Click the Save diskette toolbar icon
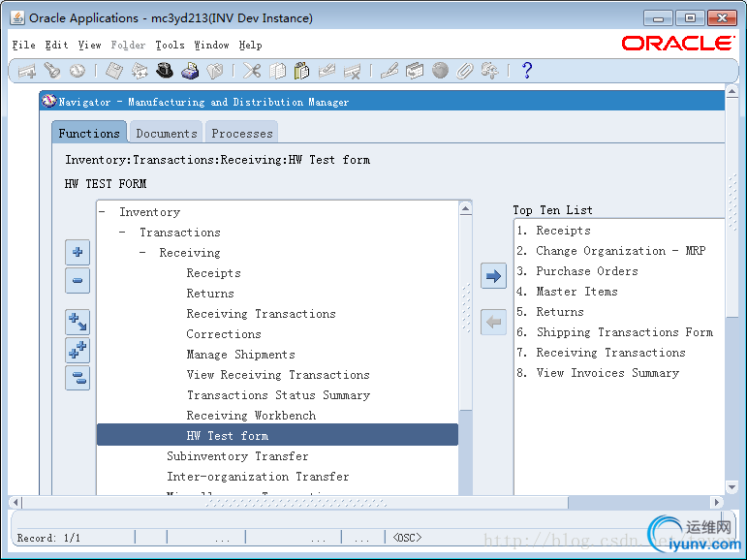The width and height of the screenshot is (747, 560). point(114,71)
